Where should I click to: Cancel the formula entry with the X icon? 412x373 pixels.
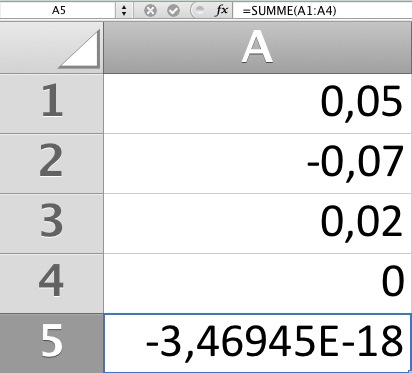(150, 11)
